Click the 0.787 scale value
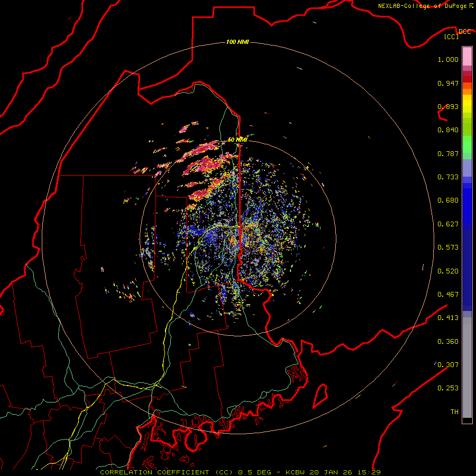Viewport: 476px width, 476px height. click(448, 153)
